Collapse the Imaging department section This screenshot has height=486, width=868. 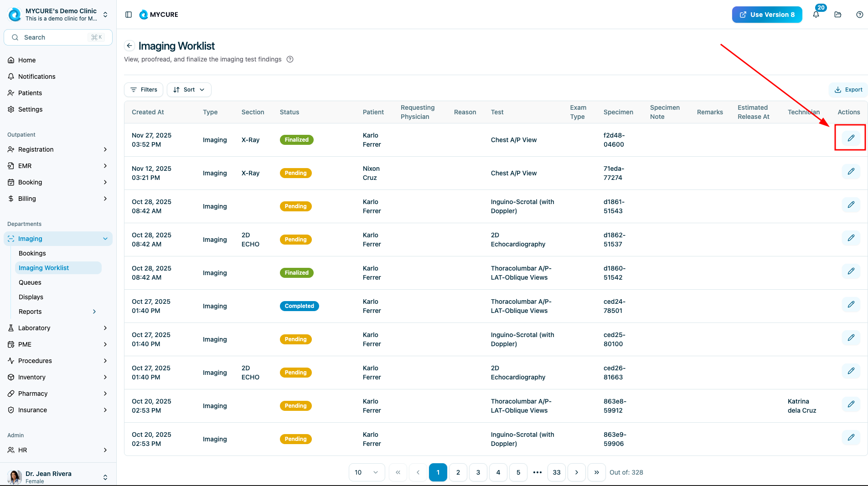[x=105, y=239]
